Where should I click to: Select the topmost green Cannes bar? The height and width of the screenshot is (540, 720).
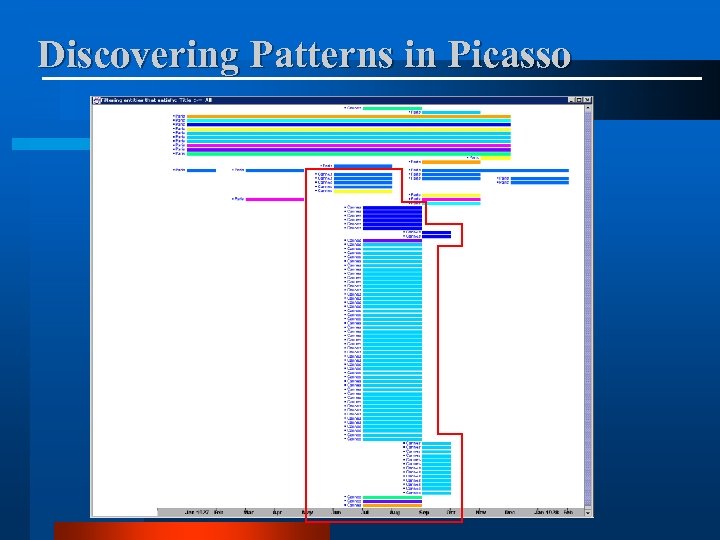pyautogui.click(x=392, y=108)
